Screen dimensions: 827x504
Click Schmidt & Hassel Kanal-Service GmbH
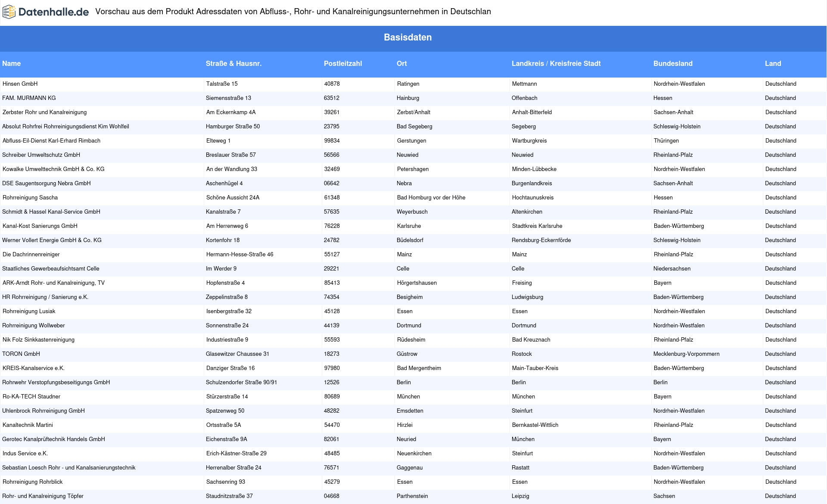[51, 212]
